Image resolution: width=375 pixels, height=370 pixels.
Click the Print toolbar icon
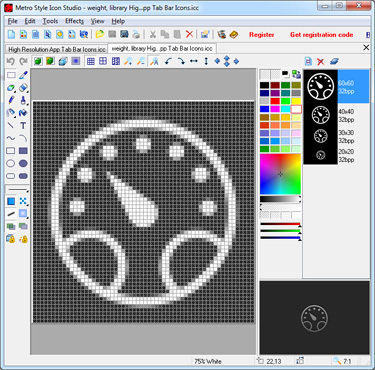pyautogui.click(x=136, y=34)
